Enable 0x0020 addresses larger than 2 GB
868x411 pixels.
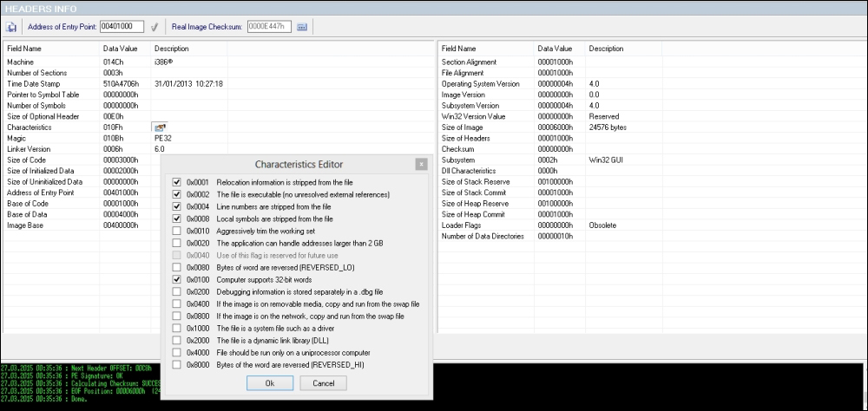tap(176, 243)
